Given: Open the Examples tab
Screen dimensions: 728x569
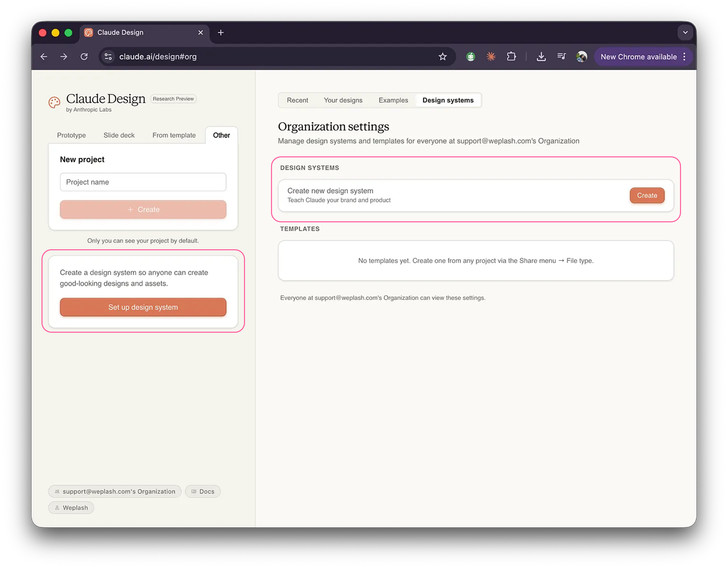Looking at the screenshot, I should (x=393, y=100).
